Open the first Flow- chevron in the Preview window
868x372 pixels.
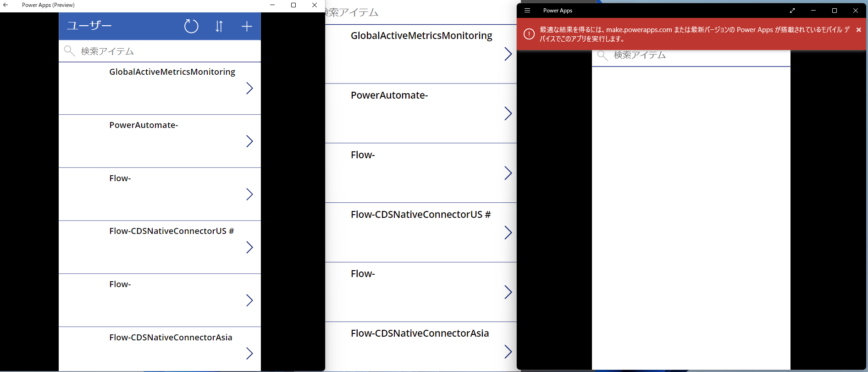(249, 194)
